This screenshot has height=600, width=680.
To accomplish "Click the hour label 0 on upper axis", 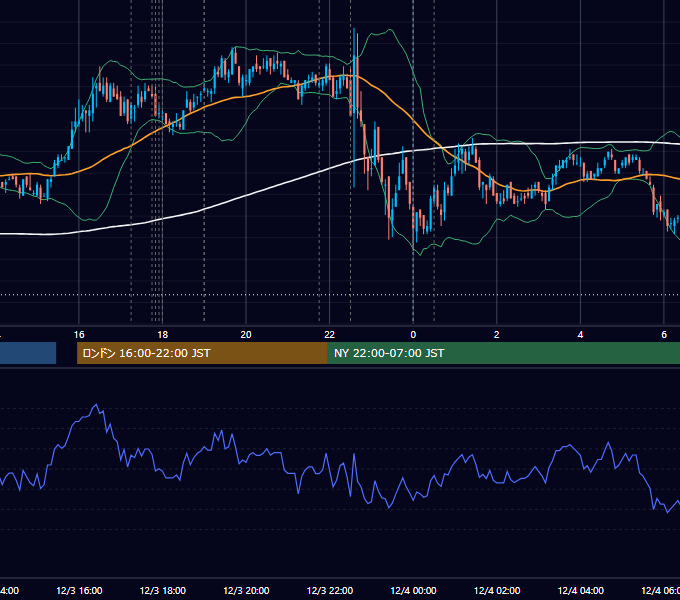I will pyautogui.click(x=413, y=335).
